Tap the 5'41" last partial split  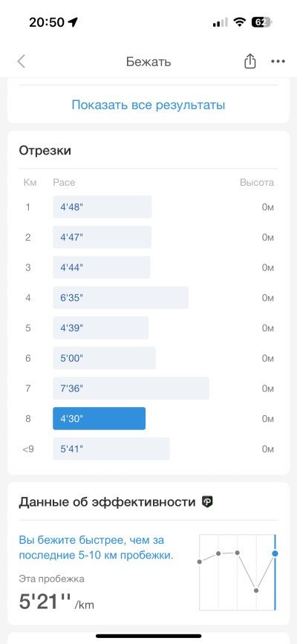point(111,449)
